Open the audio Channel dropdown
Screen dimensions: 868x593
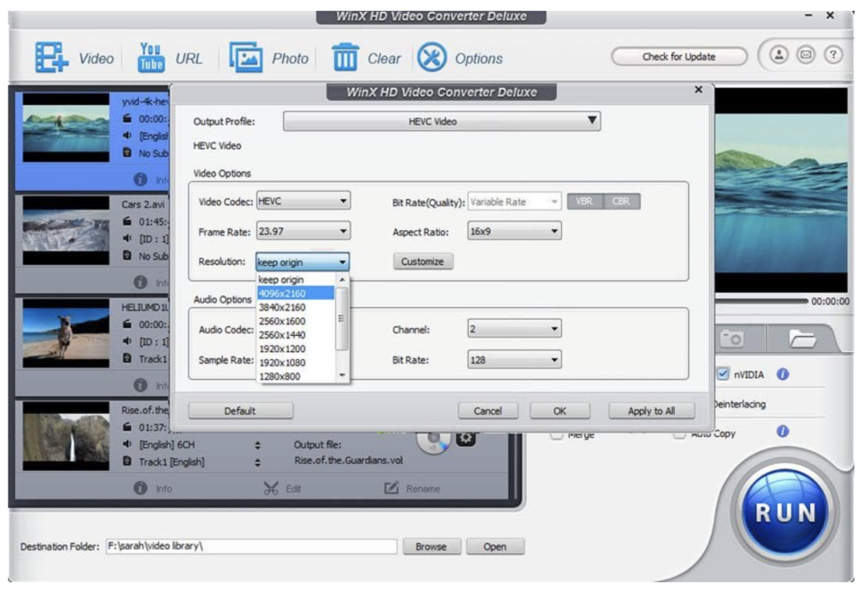click(x=515, y=328)
